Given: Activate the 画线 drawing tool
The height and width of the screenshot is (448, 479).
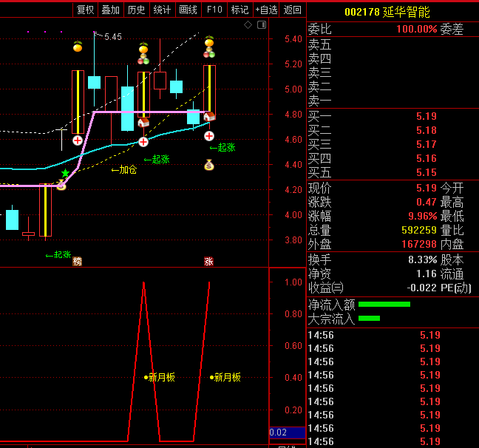Looking at the screenshot, I should (x=188, y=10).
